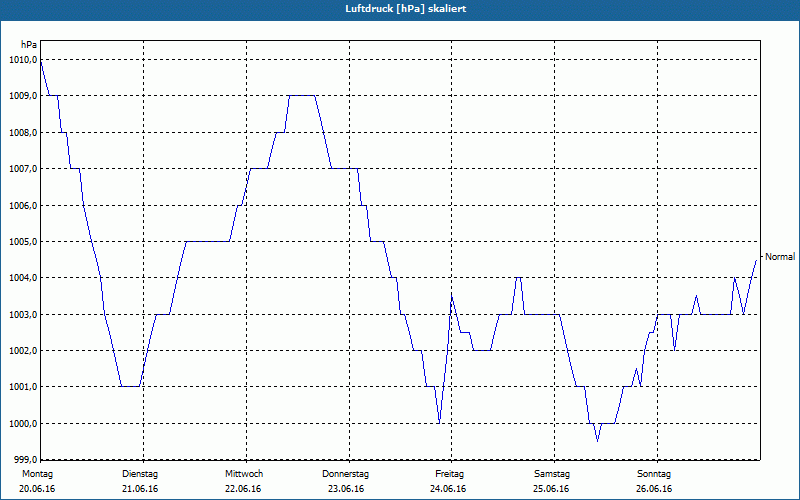Select the 1001,0 axis label

point(23,387)
